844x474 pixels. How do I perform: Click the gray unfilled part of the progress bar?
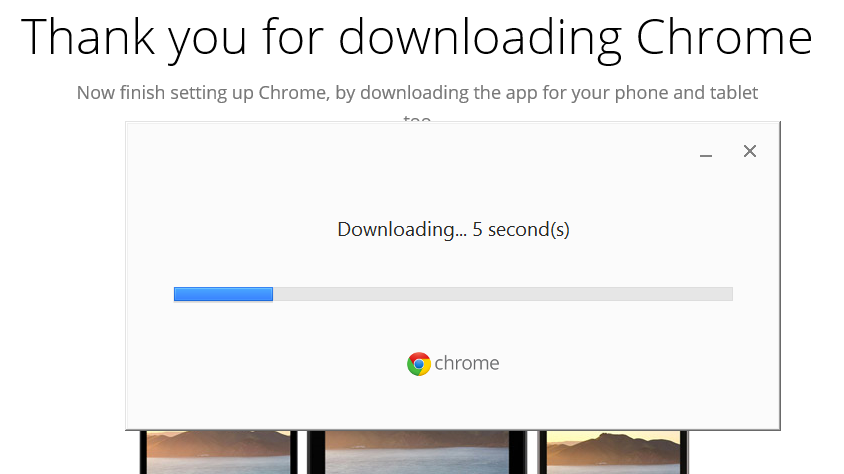coord(500,294)
